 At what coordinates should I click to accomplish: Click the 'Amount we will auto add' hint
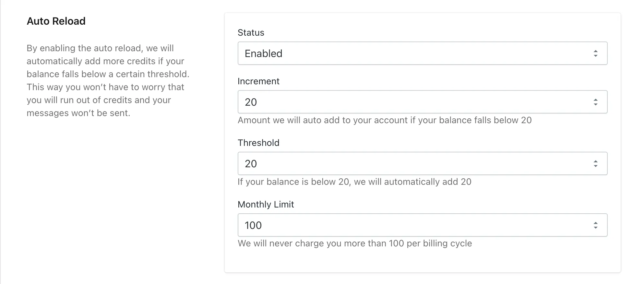click(385, 120)
